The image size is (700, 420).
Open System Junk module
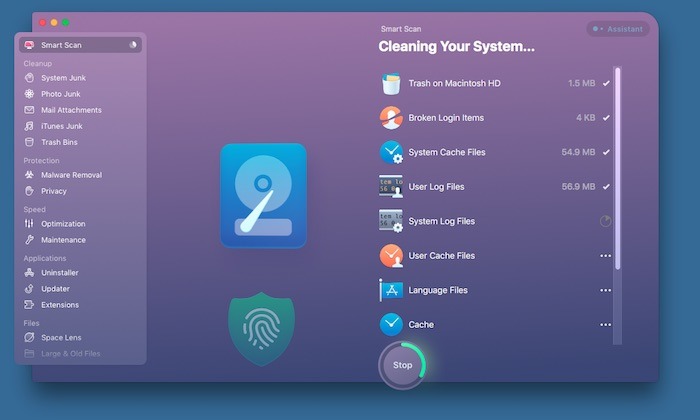[x=63, y=78]
